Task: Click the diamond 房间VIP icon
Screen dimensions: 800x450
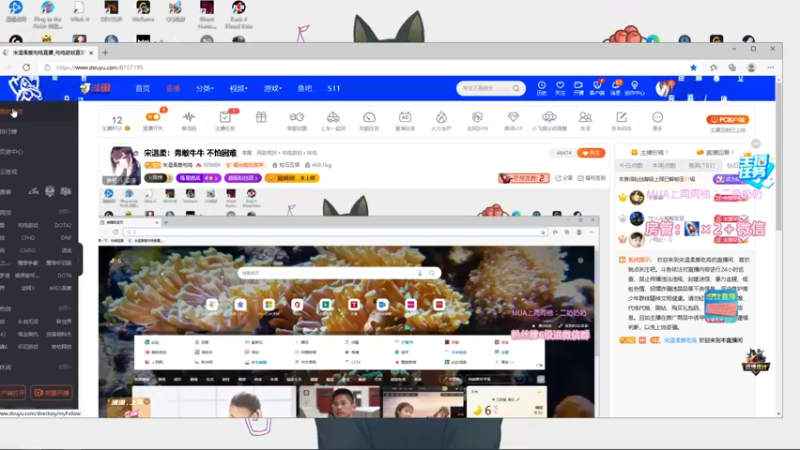Action: (513, 117)
